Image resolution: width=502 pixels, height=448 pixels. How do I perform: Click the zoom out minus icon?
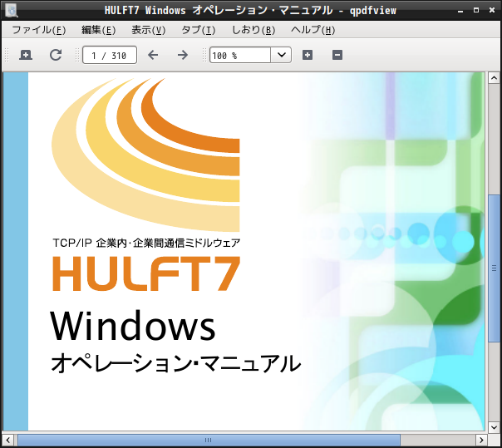(x=337, y=55)
